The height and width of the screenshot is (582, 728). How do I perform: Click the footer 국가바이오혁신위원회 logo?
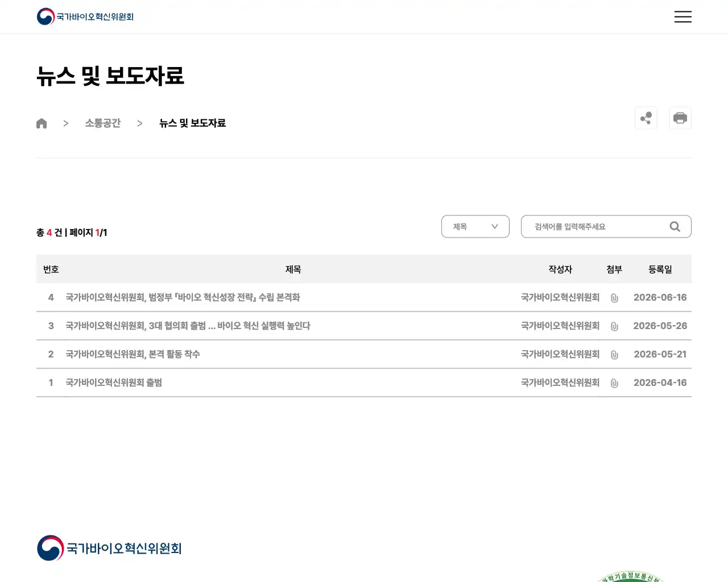coord(109,548)
